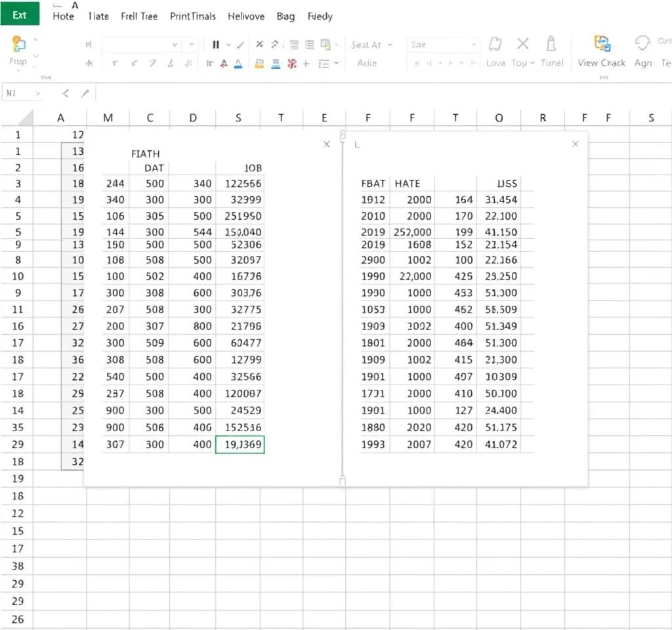Click the Paste clipboard icon

pyautogui.click(x=18, y=45)
